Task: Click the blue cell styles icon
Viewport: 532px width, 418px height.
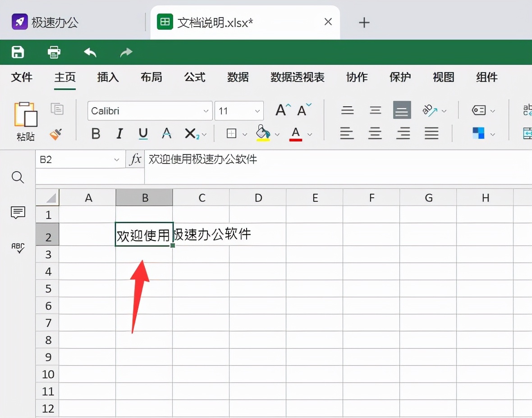Action: coord(478,133)
